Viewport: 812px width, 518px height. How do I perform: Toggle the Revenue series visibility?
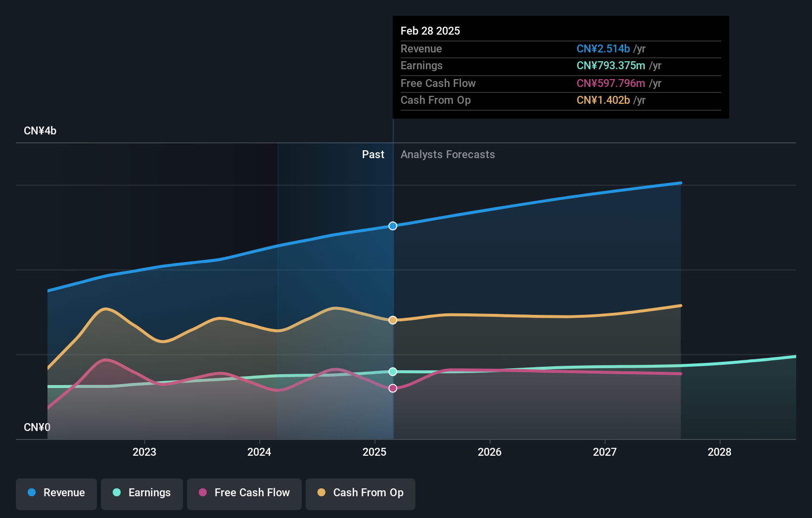(56, 493)
